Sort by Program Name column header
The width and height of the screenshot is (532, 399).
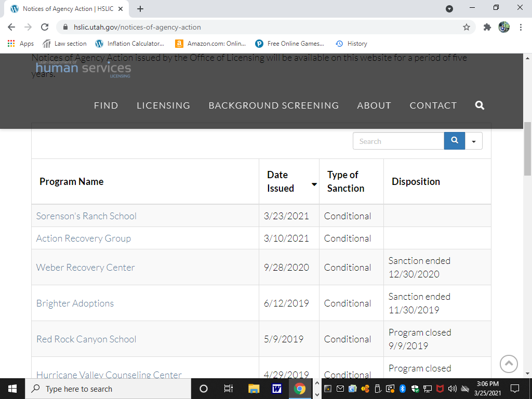pos(145,181)
